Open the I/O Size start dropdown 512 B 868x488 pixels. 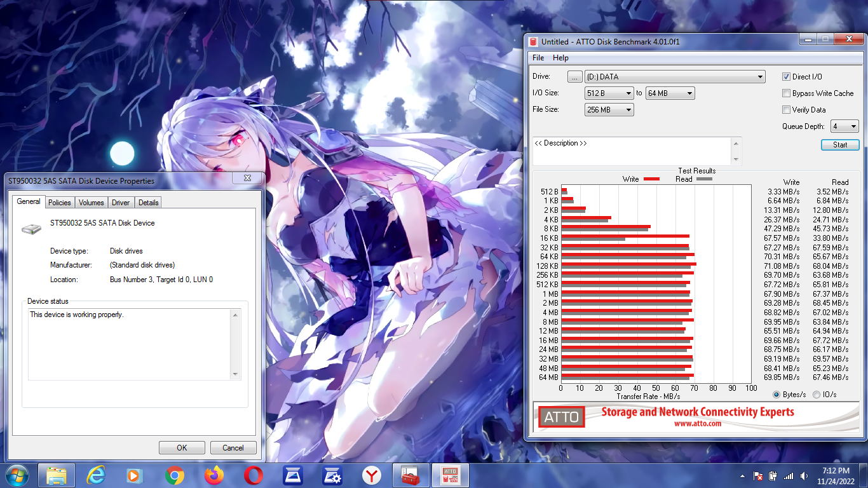pyautogui.click(x=609, y=93)
